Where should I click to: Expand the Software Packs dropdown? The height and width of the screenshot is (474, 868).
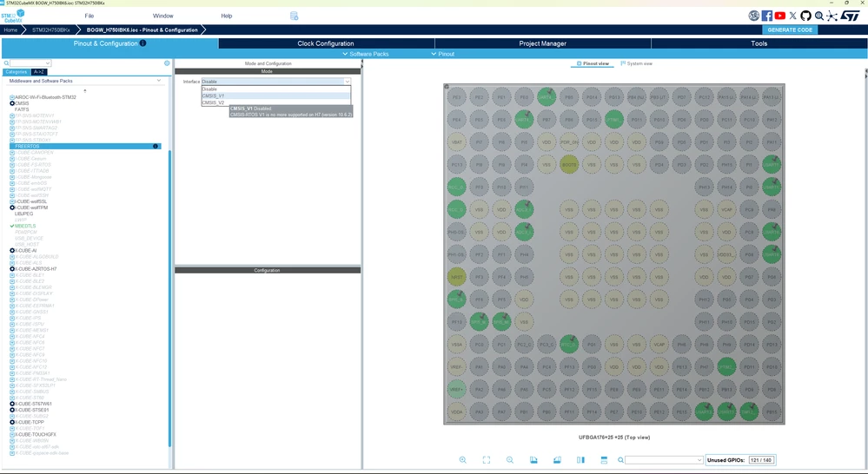tap(365, 54)
